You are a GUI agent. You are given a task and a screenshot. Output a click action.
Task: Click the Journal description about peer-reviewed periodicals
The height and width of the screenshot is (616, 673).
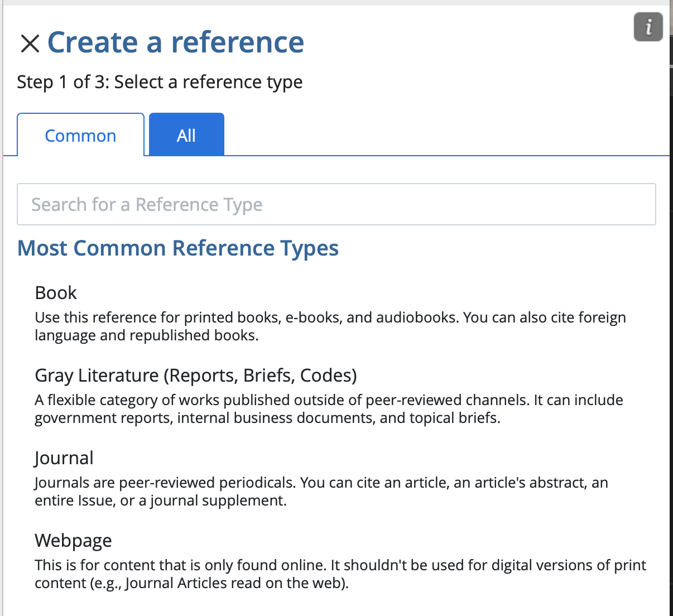[x=321, y=491]
